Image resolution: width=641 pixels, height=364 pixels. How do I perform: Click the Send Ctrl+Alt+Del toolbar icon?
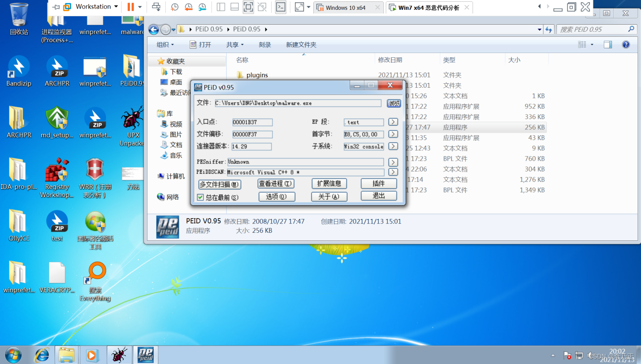click(x=156, y=7)
